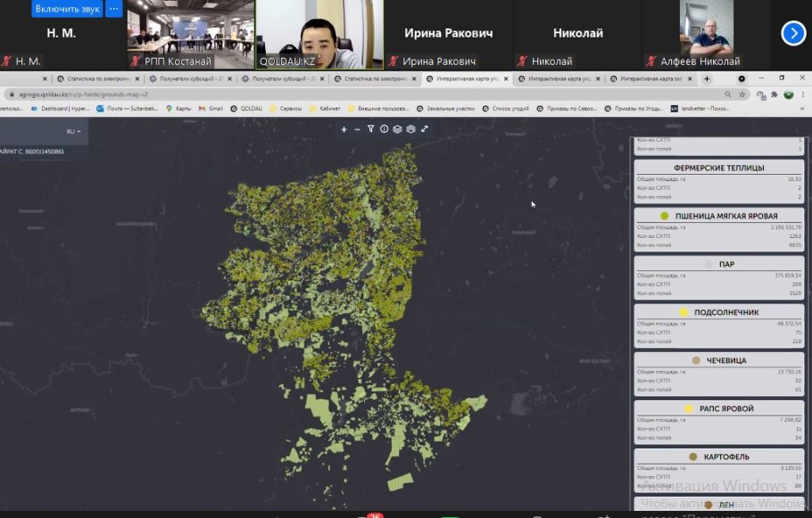Click the second stacked layers icon

410,129
